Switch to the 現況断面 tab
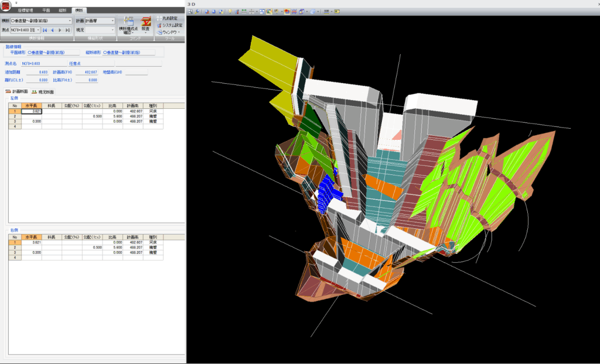Image resolution: width=600 pixels, height=364 pixels. [43, 92]
